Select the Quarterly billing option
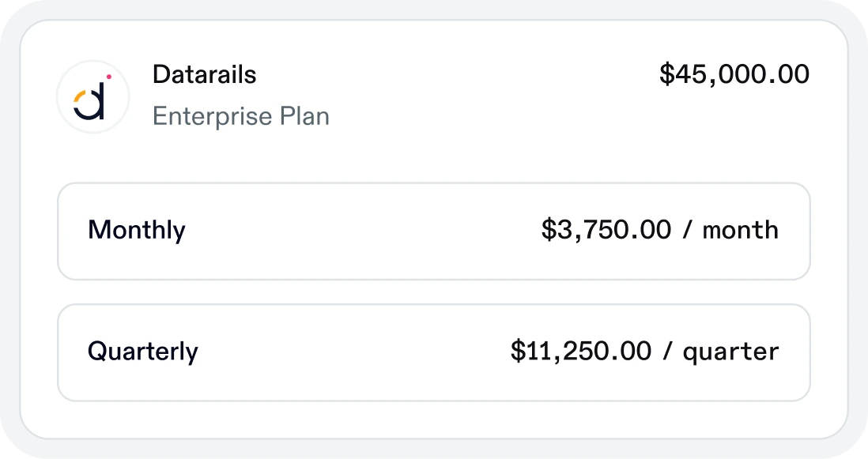The height and width of the screenshot is (459, 868). tap(434, 352)
